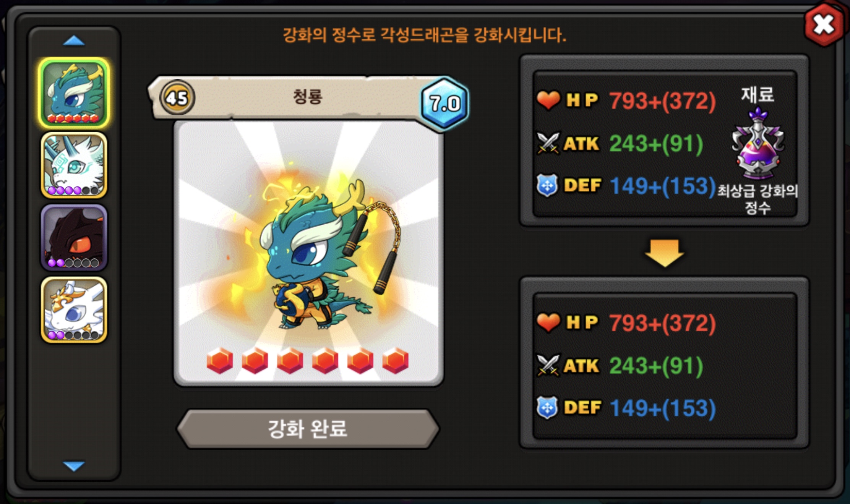850x504 pixels.
Task: Tap the first red gem under dragon
Action: click(x=220, y=360)
